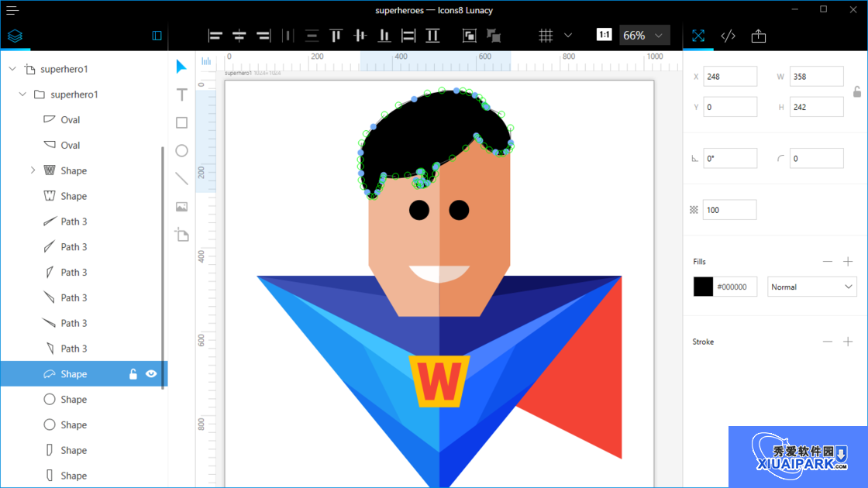Open the export tab

click(x=759, y=36)
